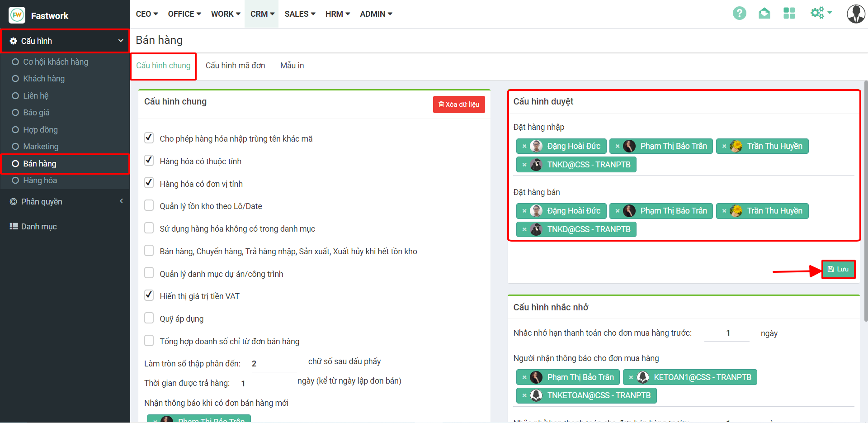Remove Trần Thu Huyền from Đặt hàng bán
The height and width of the screenshot is (423, 868).
coord(724,211)
